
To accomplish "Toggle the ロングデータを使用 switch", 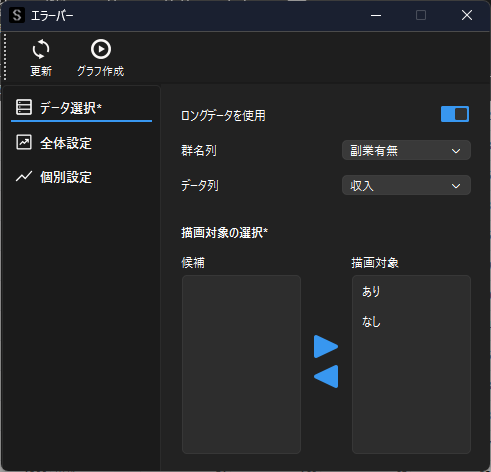I will 455,114.
